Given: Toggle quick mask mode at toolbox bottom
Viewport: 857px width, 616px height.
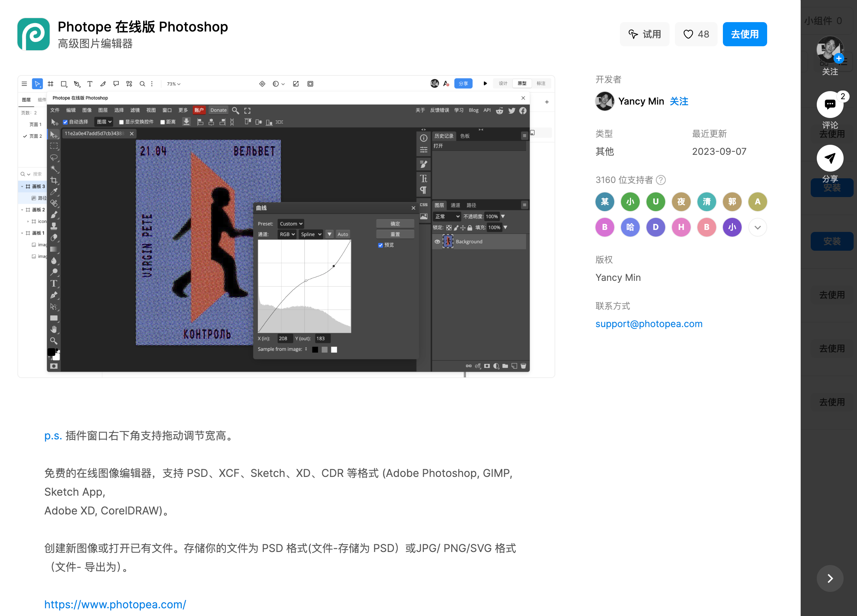Looking at the screenshot, I should point(54,366).
